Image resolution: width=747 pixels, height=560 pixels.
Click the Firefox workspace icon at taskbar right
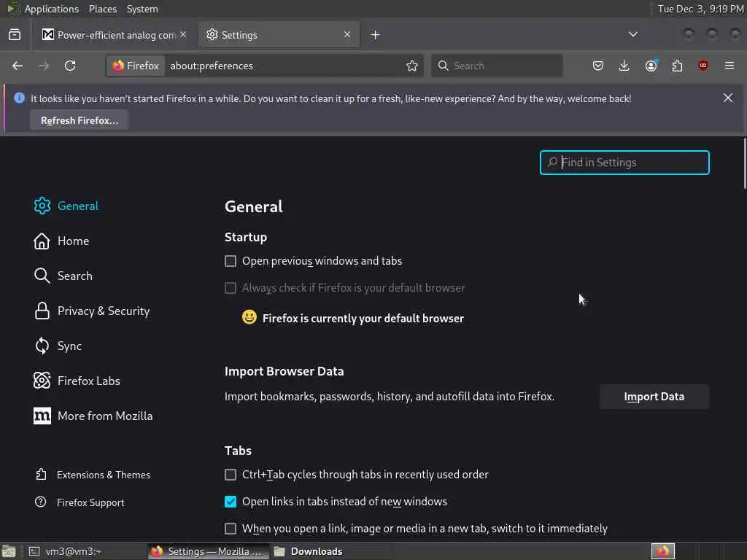point(662,551)
